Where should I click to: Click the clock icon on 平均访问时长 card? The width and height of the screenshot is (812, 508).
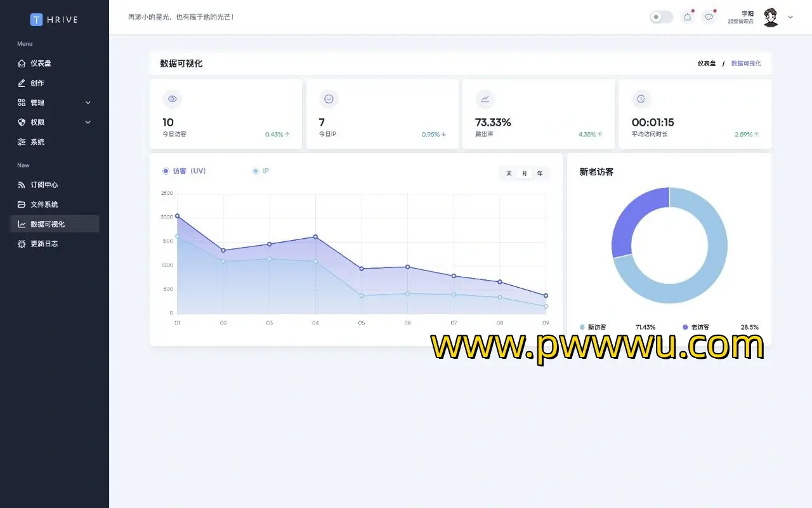[641, 99]
